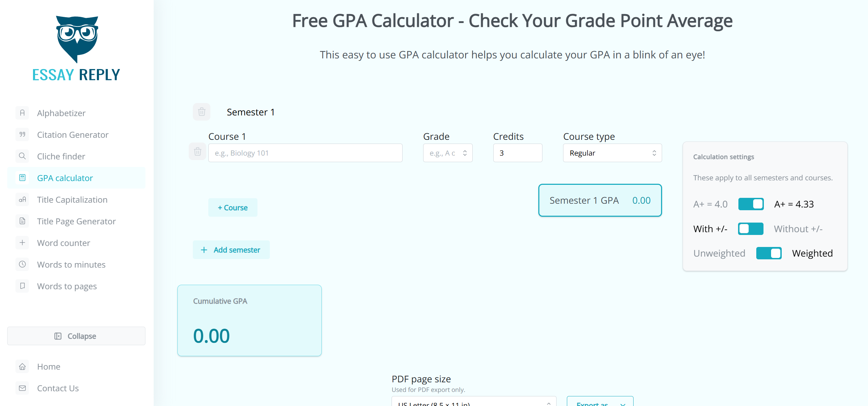Open the Grade dropdown for Course 1
The image size is (868, 406).
448,153
